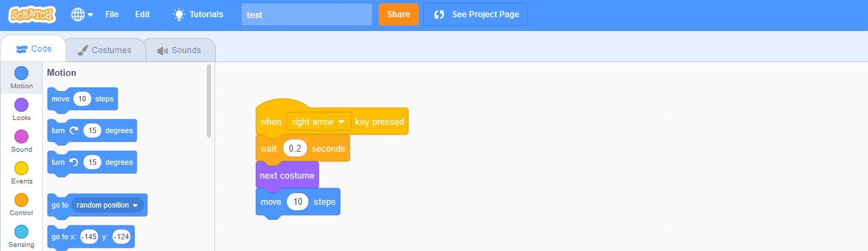
Task: Click the project title field 'test'
Action: point(307,14)
